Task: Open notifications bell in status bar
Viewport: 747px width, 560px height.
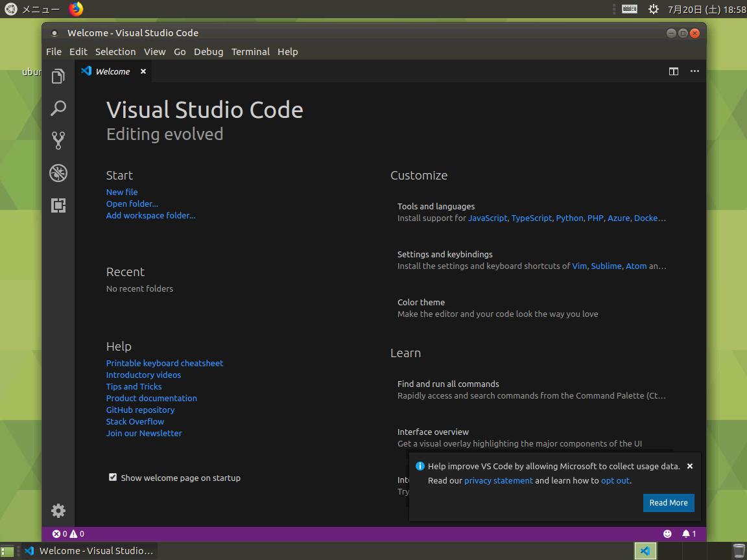Action: (689, 534)
